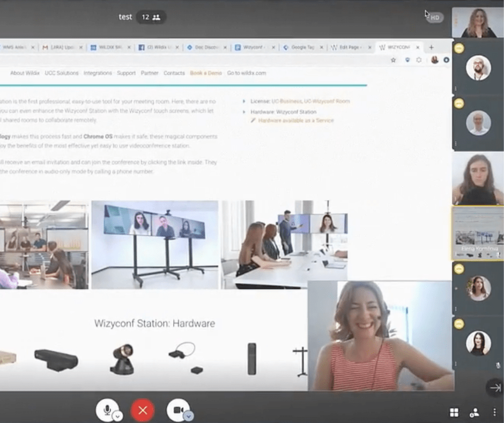Open the 12 participants counter

pos(151,17)
